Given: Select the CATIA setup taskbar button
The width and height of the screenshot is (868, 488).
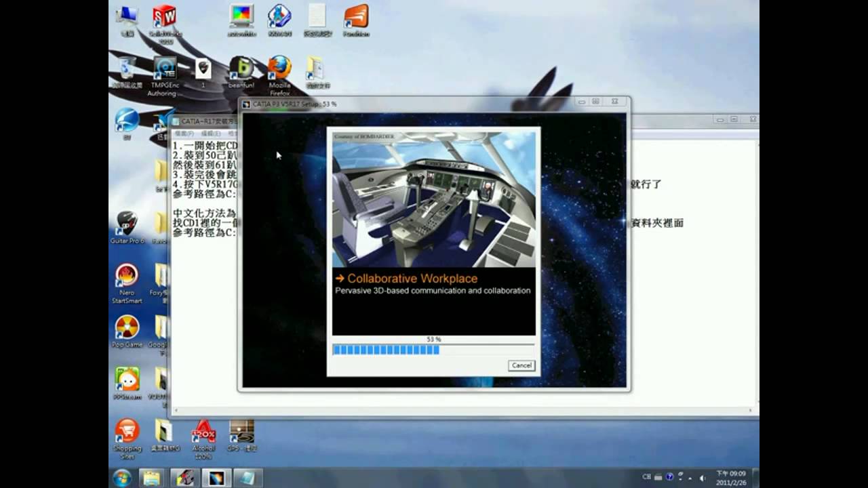Looking at the screenshot, I should coord(216,478).
